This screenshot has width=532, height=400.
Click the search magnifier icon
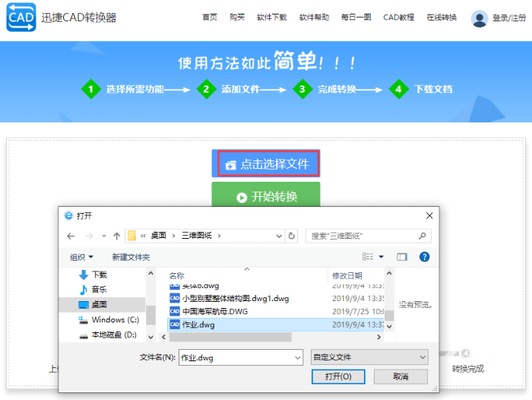pyautogui.click(x=422, y=236)
